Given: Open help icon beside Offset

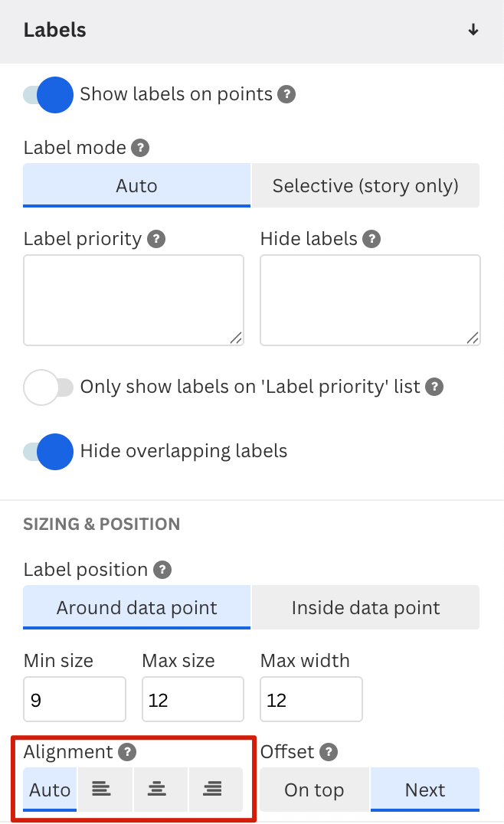Looking at the screenshot, I should 329,752.
